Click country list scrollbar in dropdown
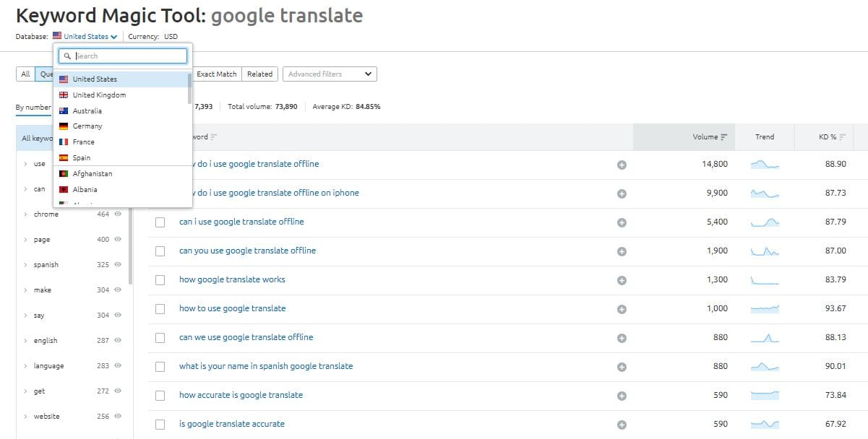The width and height of the screenshot is (868, 439). [190, 88]
